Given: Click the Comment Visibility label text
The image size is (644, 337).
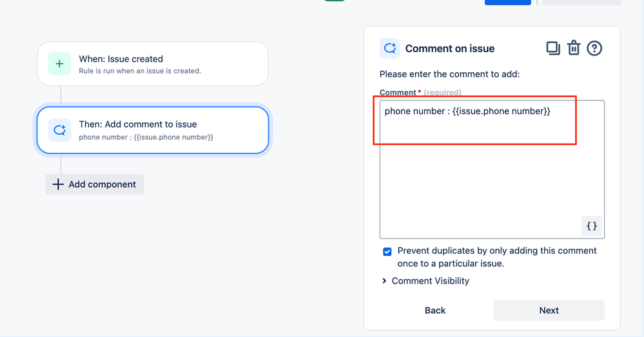Looking at the screenshot, I should pyautogui.click(x=431, y=281).
